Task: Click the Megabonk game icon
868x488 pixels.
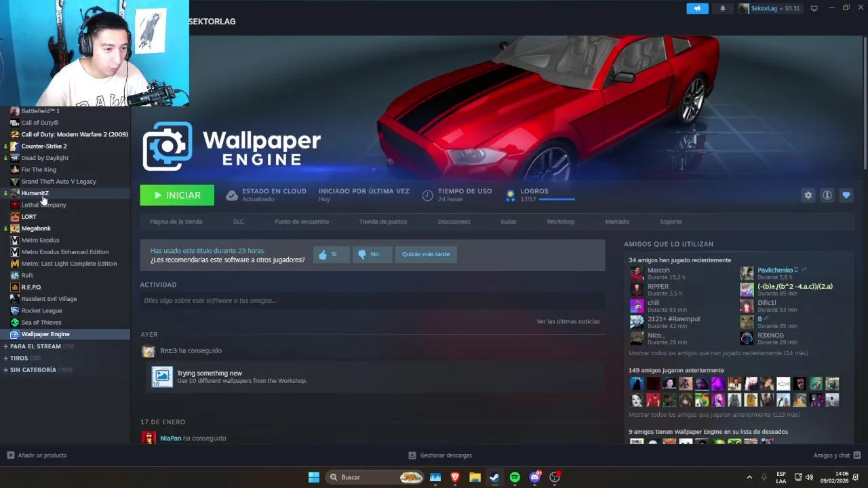Action: pos(15,228)
